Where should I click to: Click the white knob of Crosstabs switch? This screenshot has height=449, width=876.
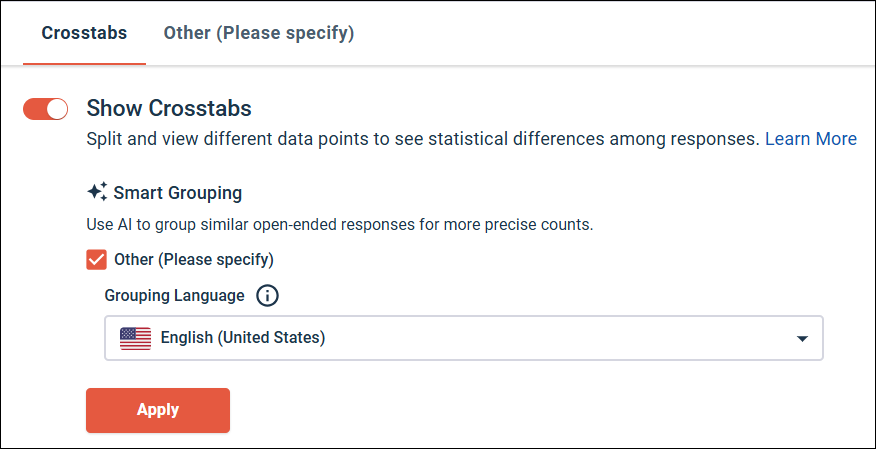pos(57,109)
